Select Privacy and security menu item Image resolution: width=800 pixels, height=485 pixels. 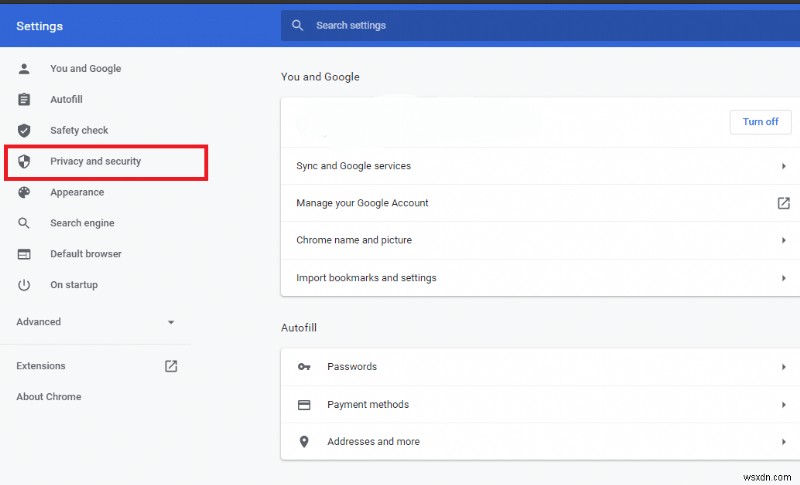coord(96,162)
